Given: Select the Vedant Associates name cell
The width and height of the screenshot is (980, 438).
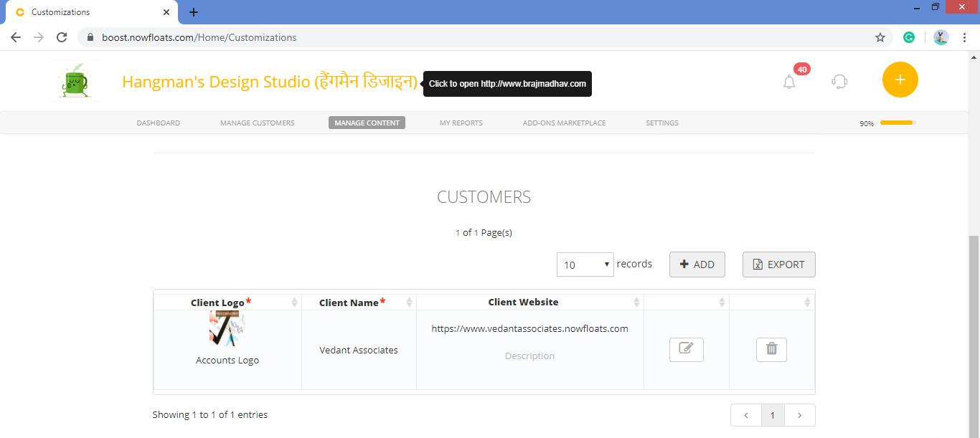Looking at the screenshot, I should pyautogui.click(x=359, y=351).
